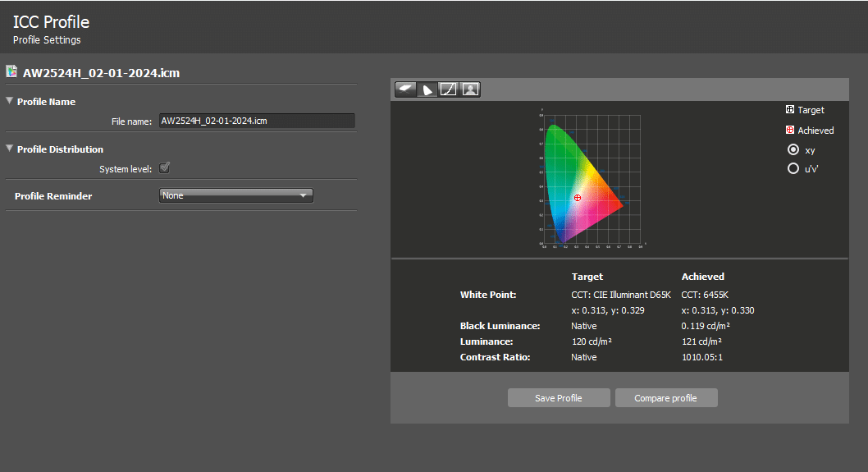Switch to the chromaticity gamut view icon
This screenshot has height=472, width=868.
click(427, 89)
